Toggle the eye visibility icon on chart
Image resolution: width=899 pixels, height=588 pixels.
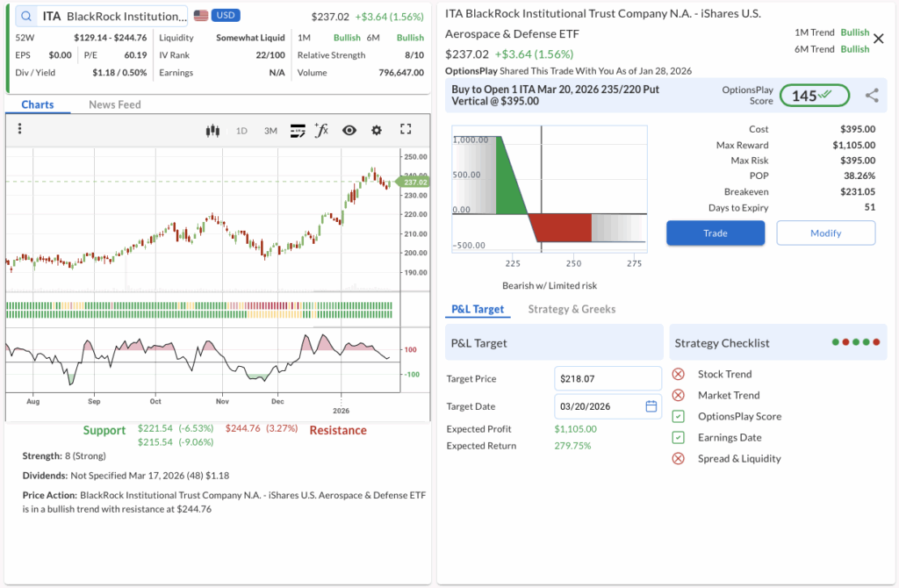coord(349,131)
